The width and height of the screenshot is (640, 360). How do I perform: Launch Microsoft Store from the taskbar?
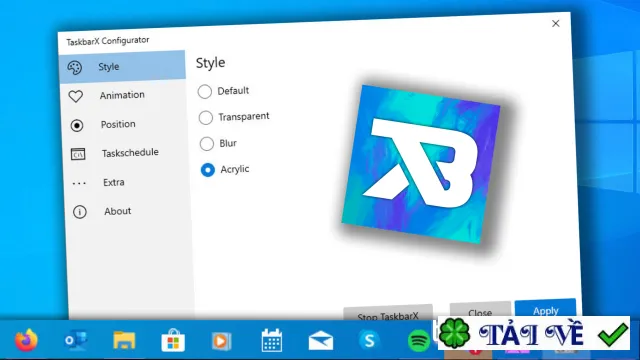173,340
